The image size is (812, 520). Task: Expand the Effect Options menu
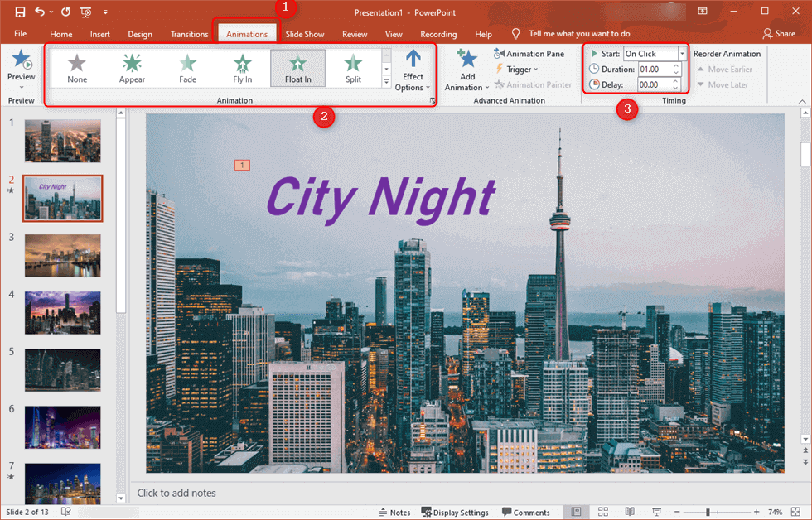(413, 70)
